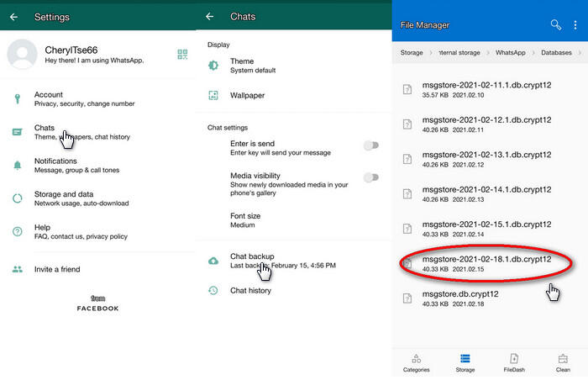Tap Invite a friend
This screenshot has height=380, width=588.
57,269
